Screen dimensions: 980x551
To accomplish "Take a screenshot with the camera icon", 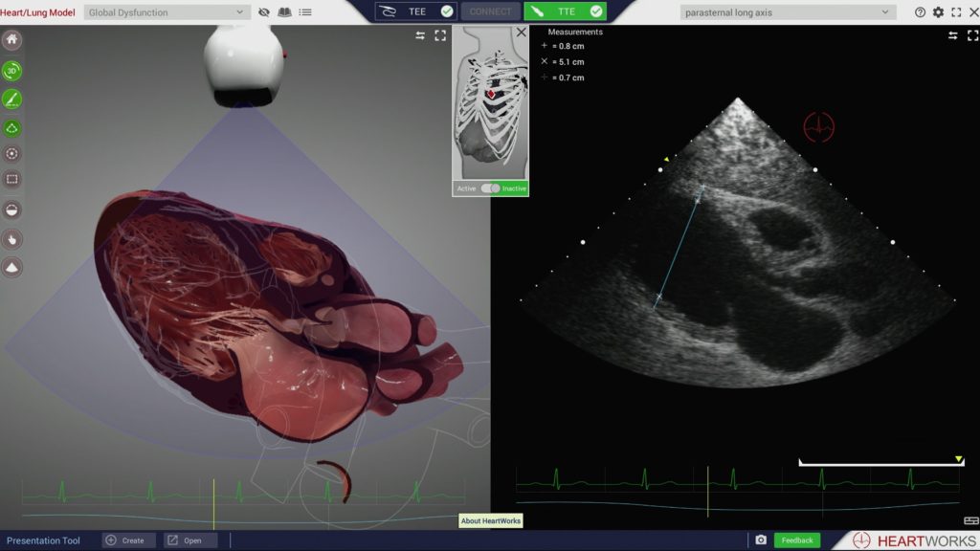I will click(761, 540).
